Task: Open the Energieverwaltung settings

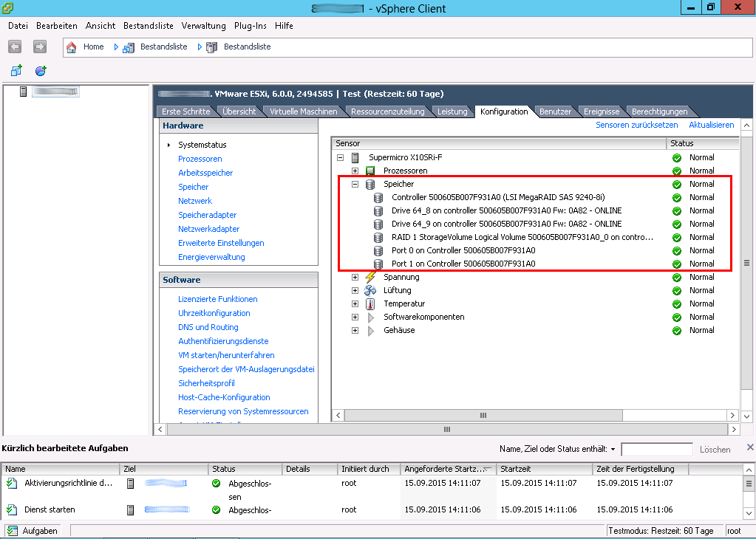Action: click(211, 257)
